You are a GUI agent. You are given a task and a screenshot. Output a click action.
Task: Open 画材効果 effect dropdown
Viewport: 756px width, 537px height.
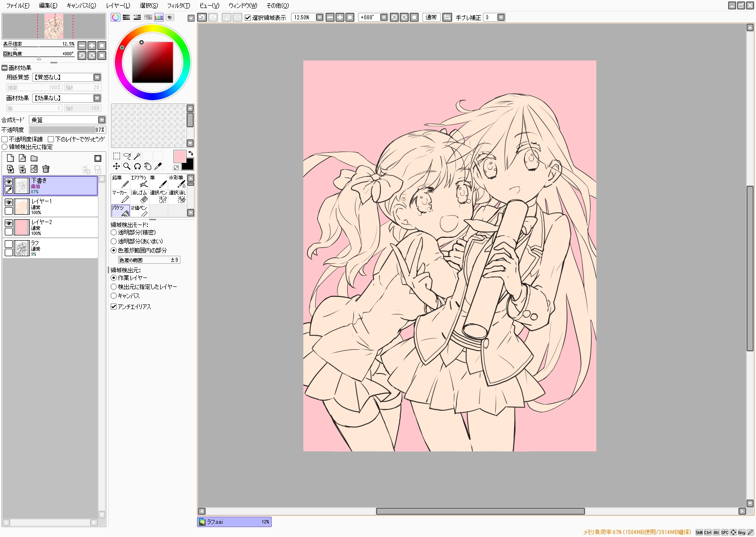[x=97, y=98]
